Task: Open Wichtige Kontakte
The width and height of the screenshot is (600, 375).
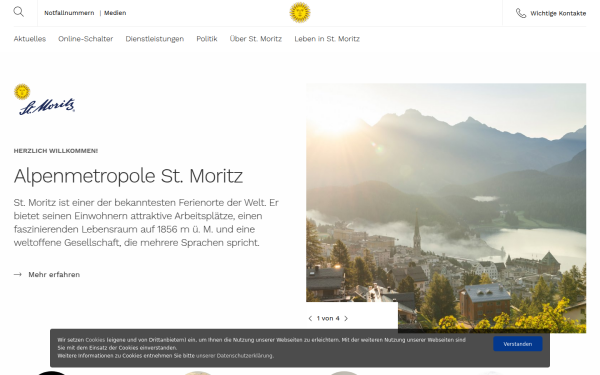Action: coord(558,13)
